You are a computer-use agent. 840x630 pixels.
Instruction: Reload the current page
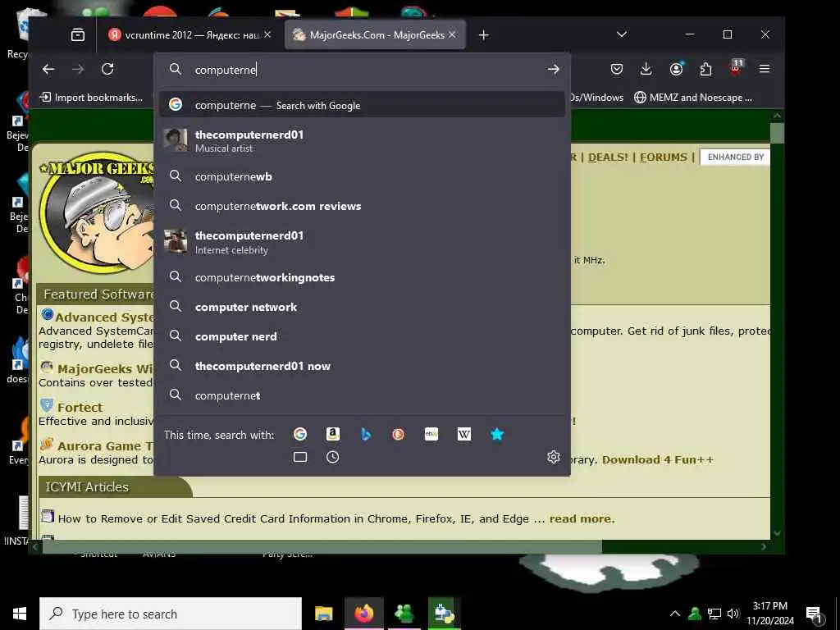pyautogui.click(x=107, y=69)
